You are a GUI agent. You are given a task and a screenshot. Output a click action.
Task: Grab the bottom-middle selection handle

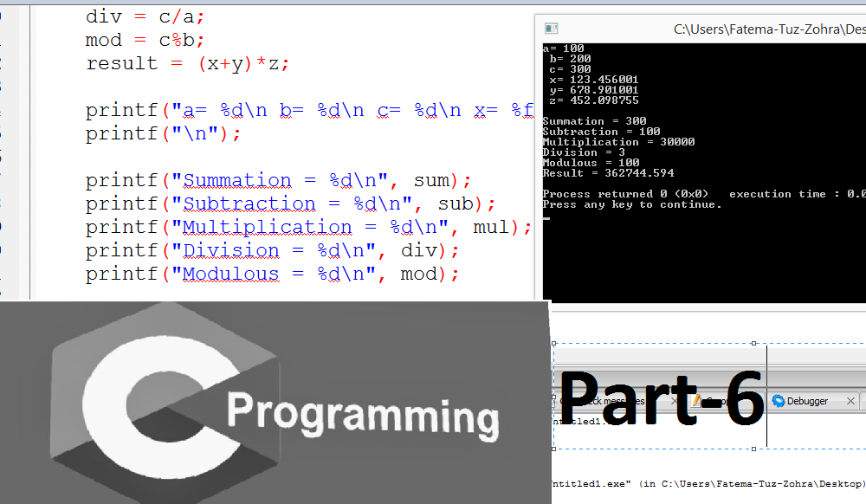click(x=753, y=449)
